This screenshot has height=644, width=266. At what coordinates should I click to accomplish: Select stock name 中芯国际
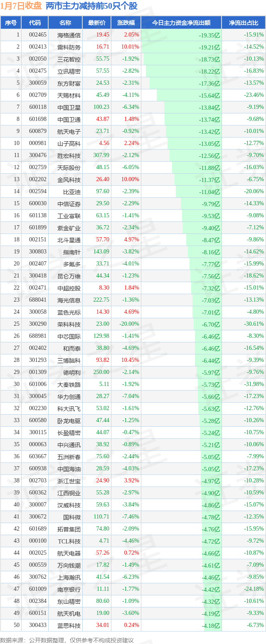pyautogui.click(x=69, y=336)
